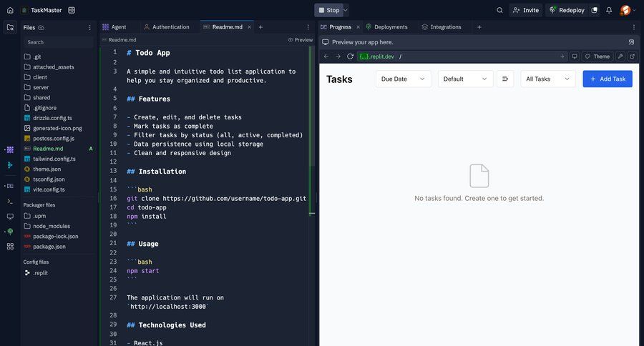Go forward in preview browser

338,56
